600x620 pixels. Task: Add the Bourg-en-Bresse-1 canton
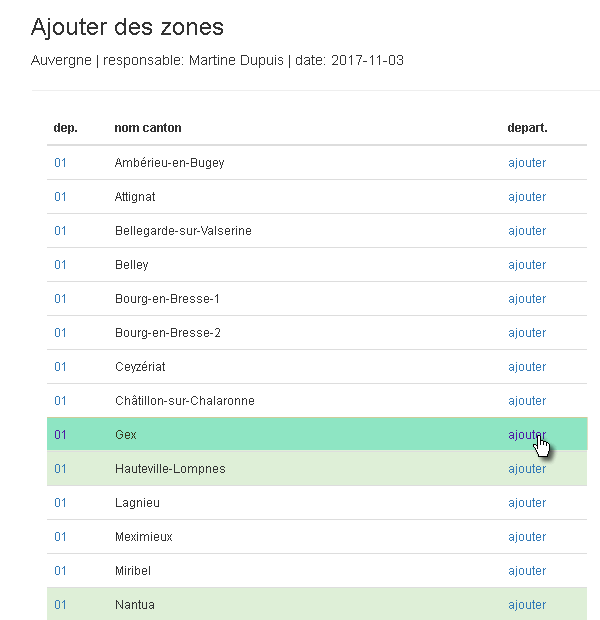[527, 299]
